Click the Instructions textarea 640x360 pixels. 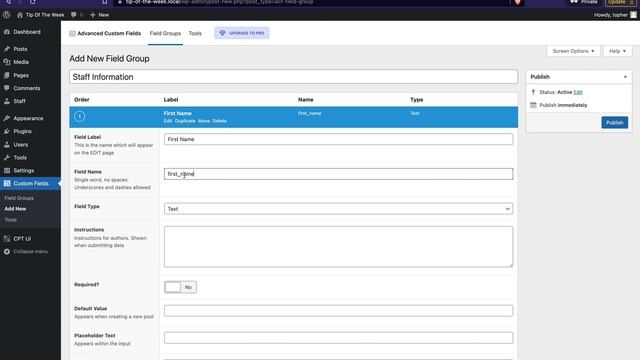pos(338,247)
